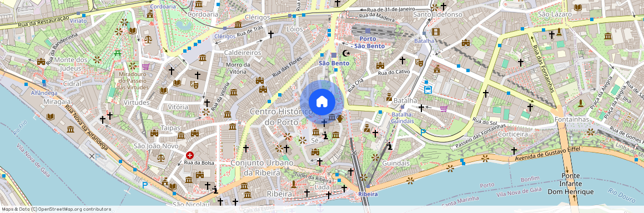The width and height of the screenshot is (644, 213).
Task: Click the Miragaia label
Action: tap(56, 101)
